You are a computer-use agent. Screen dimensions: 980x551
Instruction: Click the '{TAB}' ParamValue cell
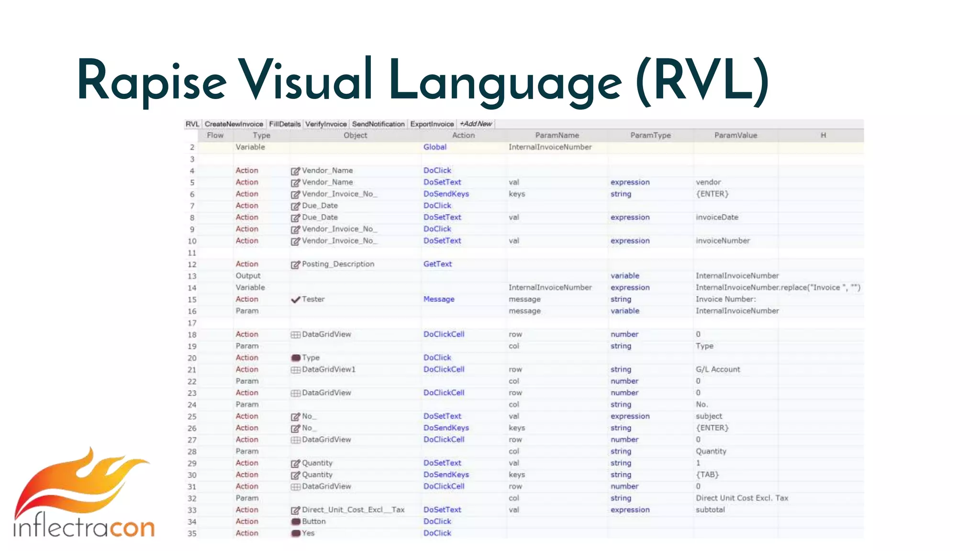[707, 474]
